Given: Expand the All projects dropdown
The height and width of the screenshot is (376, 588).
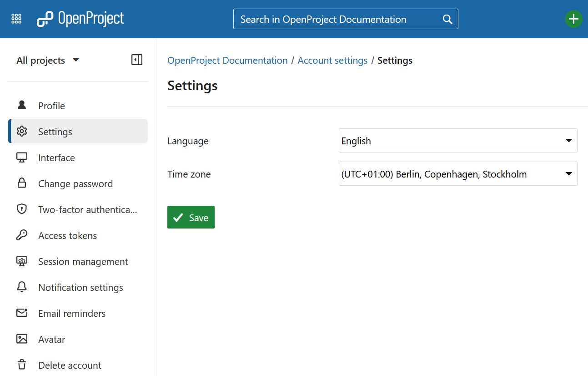Looking at the screenshot, I should [x=48, y=60].
